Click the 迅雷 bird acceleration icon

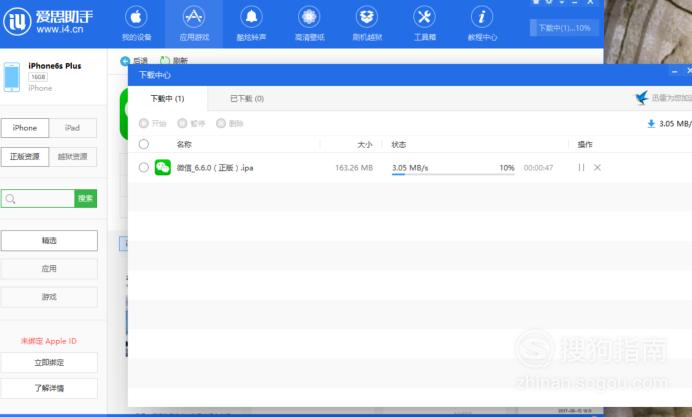[642, 98]
